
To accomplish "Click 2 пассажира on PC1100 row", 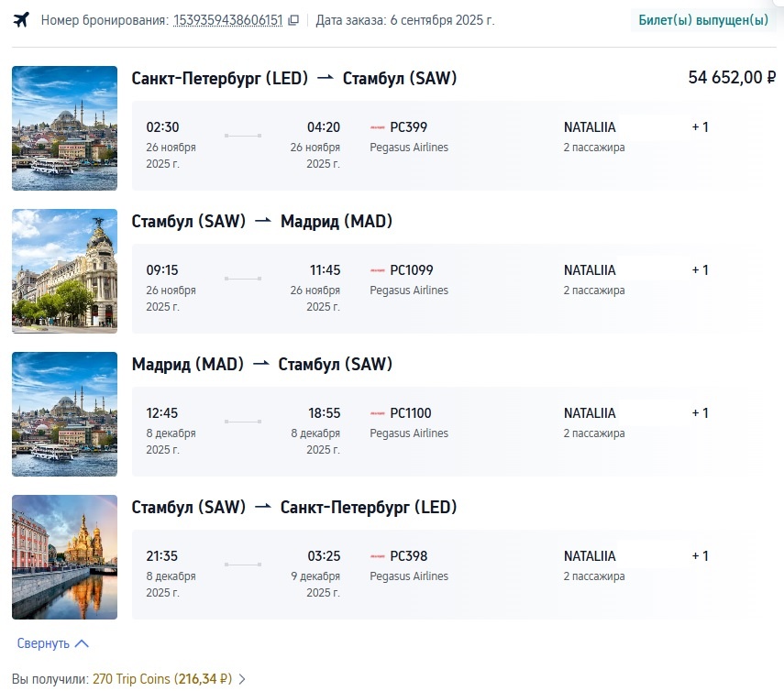I will pyautogui.click(x=594, y=433).
